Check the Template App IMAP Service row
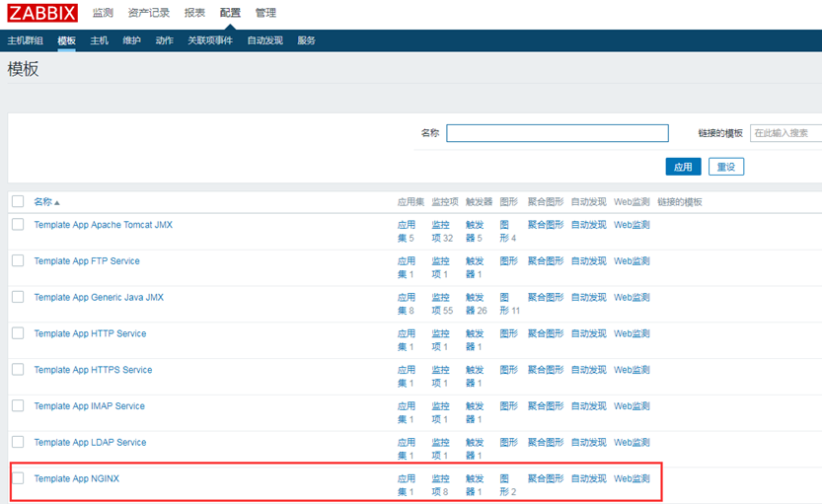This screenshot has width=822, height=504. pyautogui.click(x=18, y=405)
